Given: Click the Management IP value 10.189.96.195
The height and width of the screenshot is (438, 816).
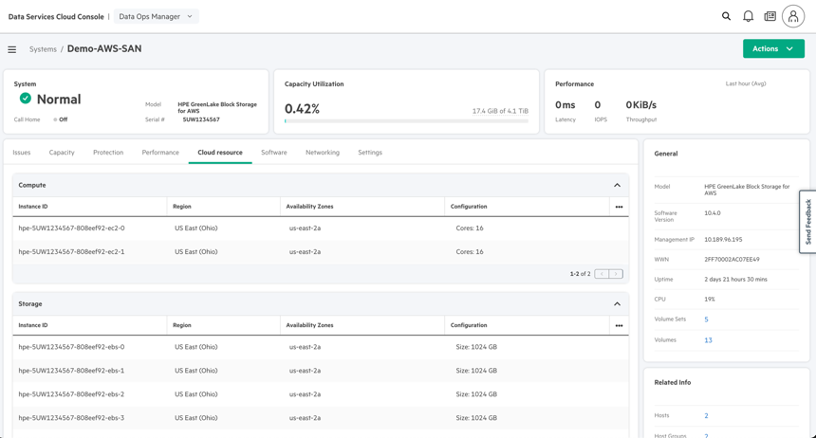Looking at the screenshot, I should (x=723, y=240).
